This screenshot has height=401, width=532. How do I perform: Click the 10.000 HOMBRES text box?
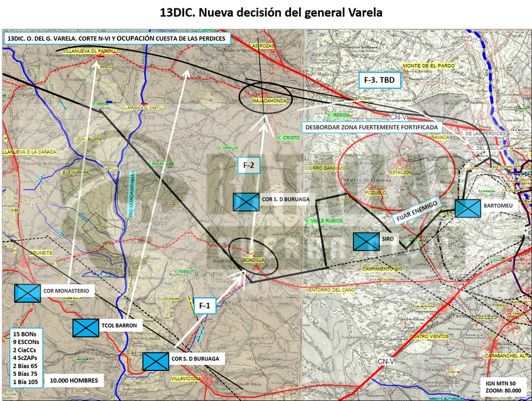(x=74, y=380)
